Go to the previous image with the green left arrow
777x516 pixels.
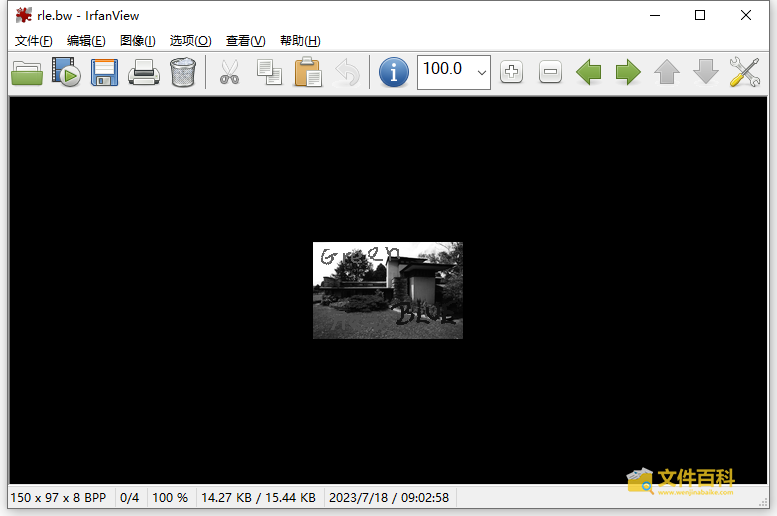(x=589, y=72)
